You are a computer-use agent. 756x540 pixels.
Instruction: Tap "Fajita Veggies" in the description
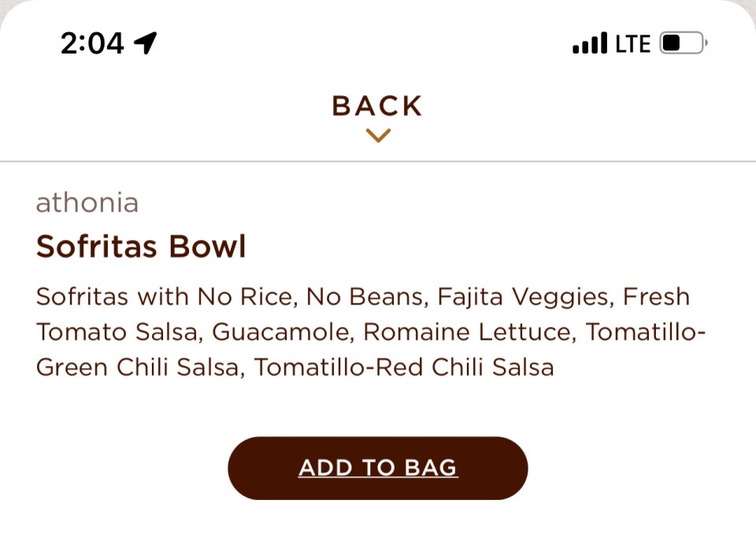pos(523,298)
